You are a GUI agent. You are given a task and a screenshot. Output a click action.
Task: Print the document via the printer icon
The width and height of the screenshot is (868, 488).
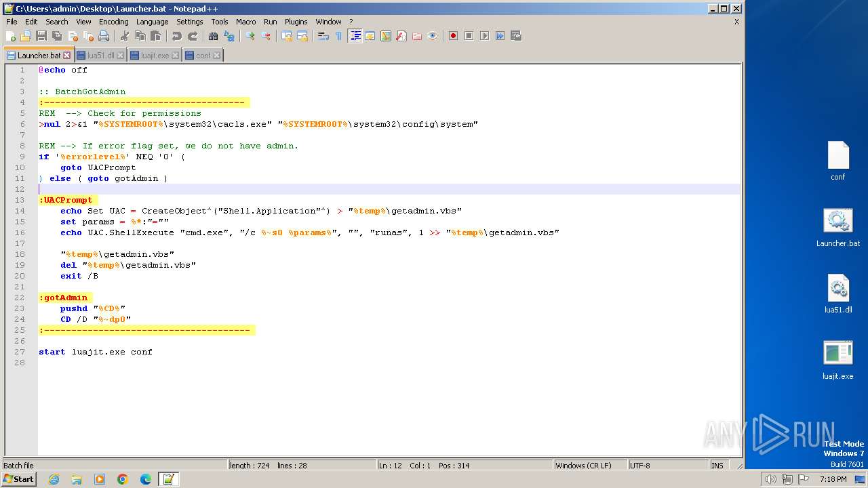[104, 36]
